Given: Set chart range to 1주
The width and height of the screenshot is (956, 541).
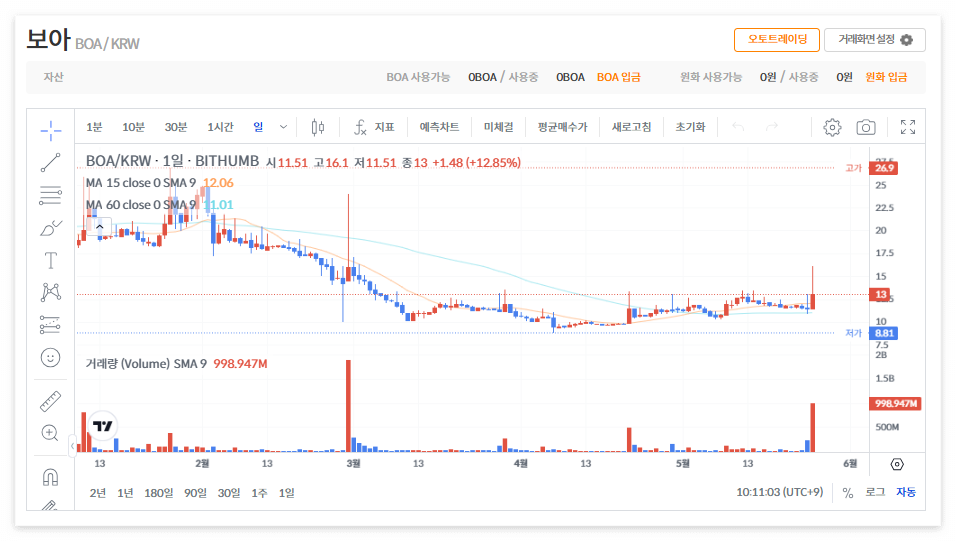Looking at the screenshot, I should tap(259, 493).
